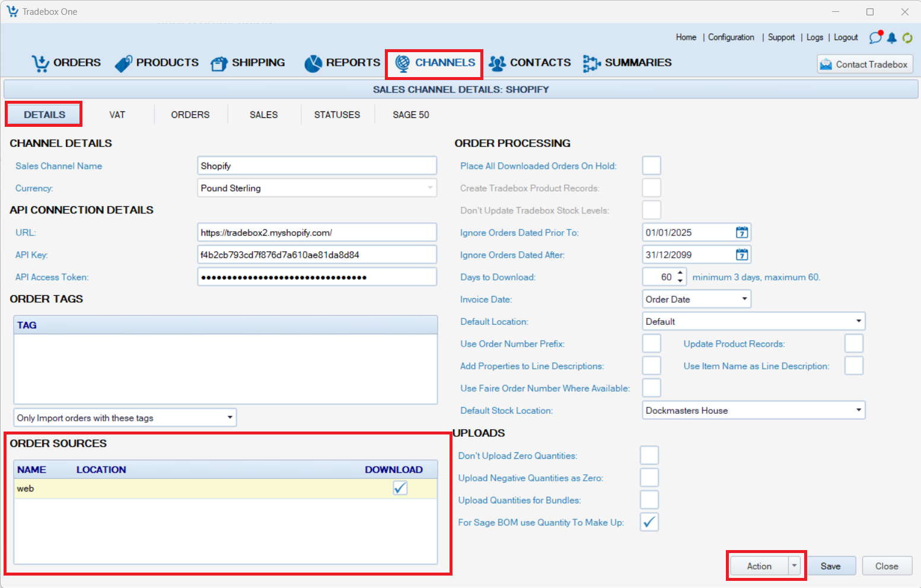This screenshot has height=588, width=921.
Task: Enable Place All Downloaded Orders On Hold
Action: (x=651, y=166)
